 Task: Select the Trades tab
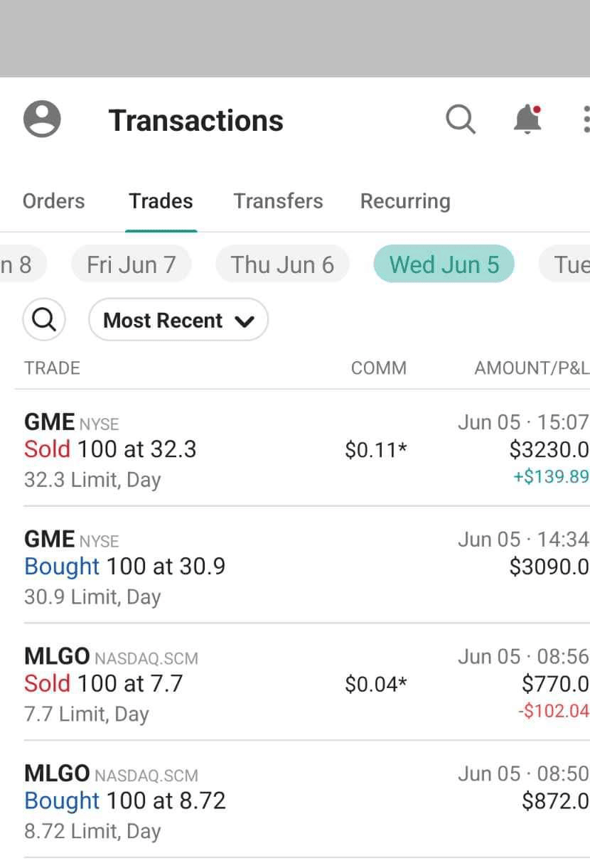click(161, 201)
